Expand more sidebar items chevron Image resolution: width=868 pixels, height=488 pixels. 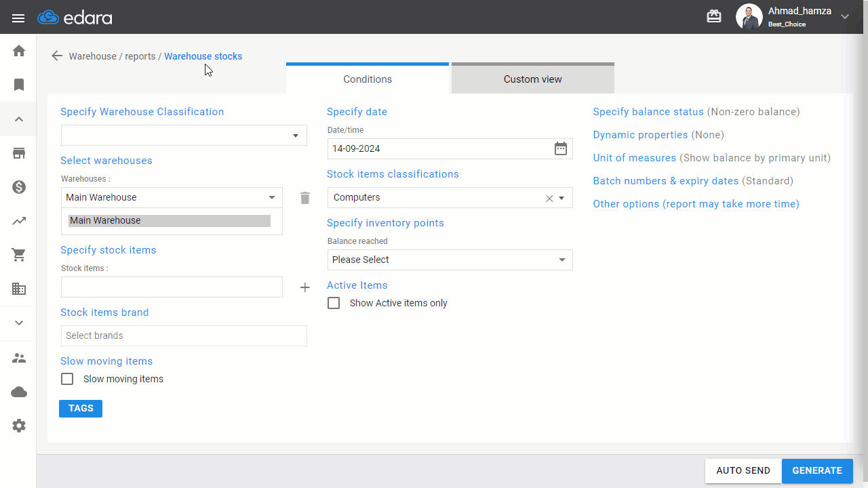(19, 323)
